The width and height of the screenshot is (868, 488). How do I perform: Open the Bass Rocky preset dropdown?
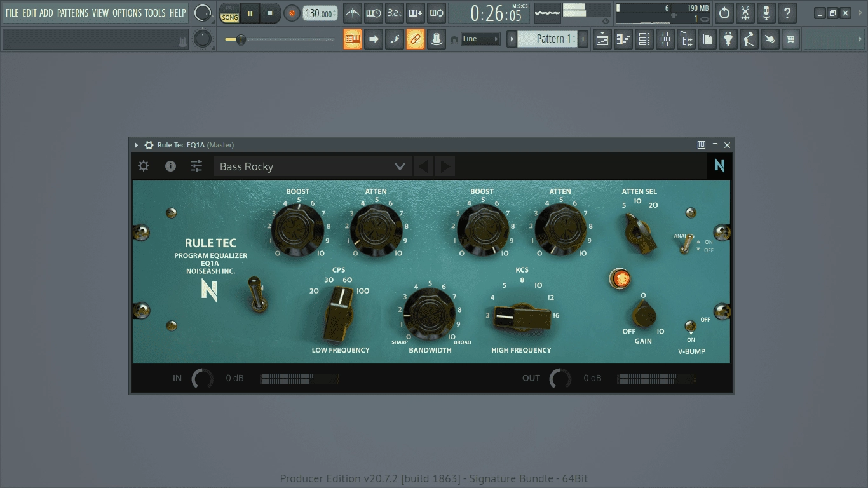[312, 166]
